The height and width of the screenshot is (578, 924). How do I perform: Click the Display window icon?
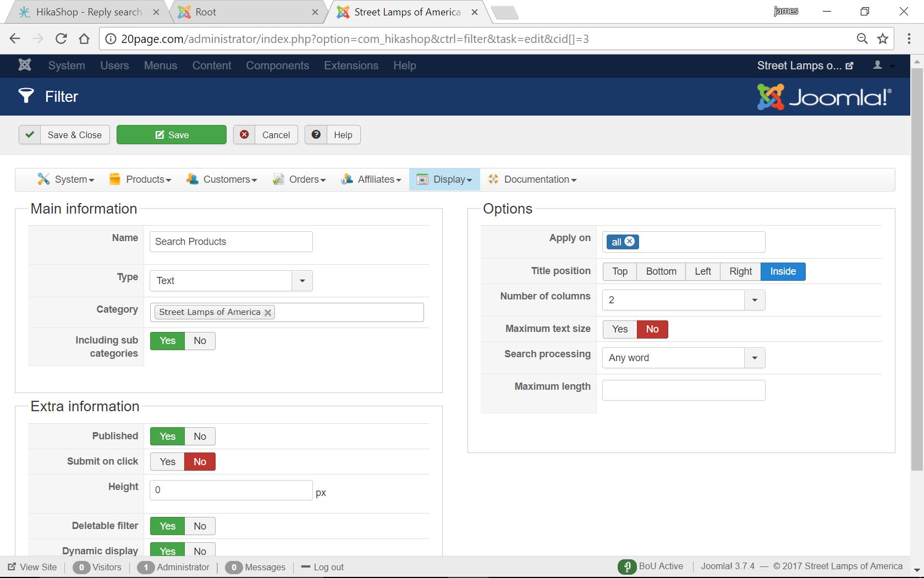click(x=422, y=179)
